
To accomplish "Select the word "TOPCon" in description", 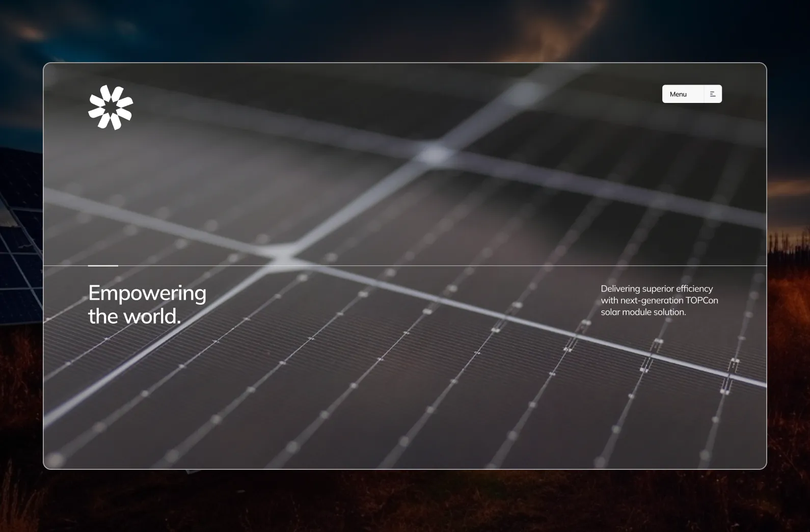I will coord(701,300).
